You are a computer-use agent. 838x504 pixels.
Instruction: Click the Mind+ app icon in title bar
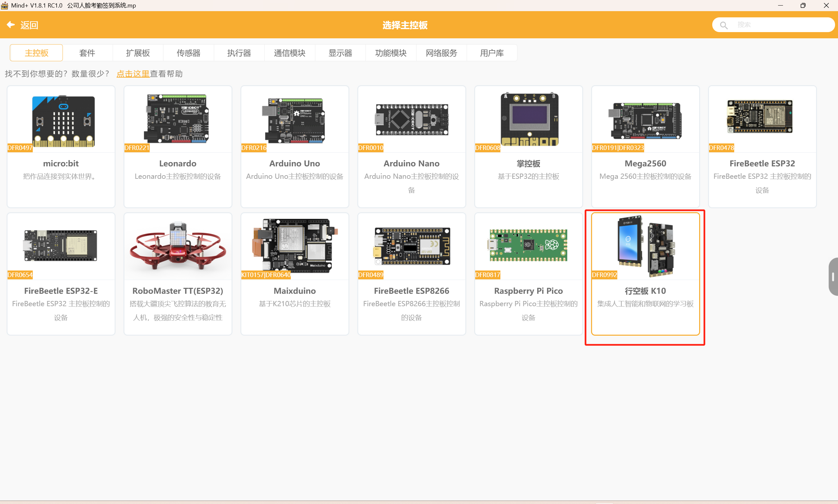pos(4,5)
